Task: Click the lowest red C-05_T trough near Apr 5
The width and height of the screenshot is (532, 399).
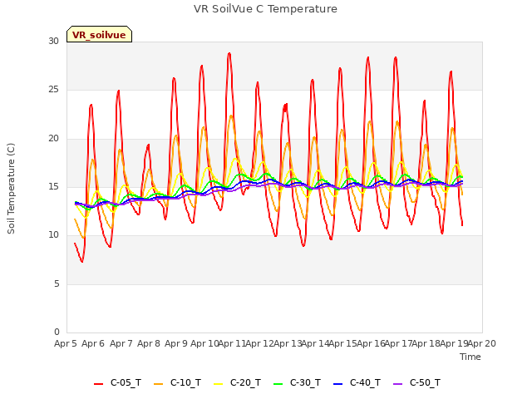Action: pos(81,261)
